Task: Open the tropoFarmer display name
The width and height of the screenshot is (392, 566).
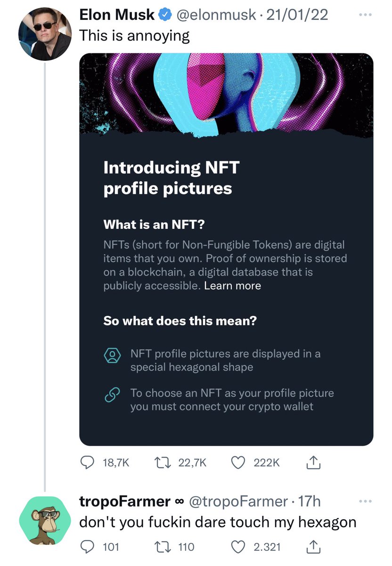Action: point(125,502)
